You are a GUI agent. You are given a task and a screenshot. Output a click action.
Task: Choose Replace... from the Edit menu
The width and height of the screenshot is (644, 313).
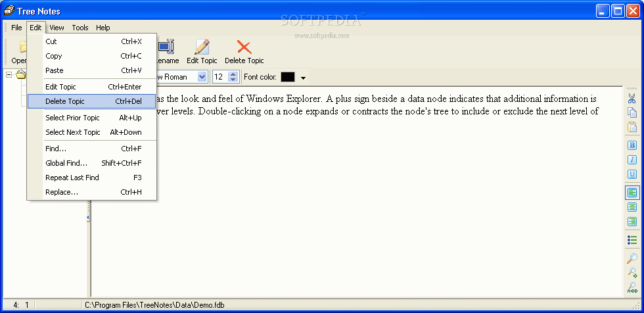91,192
